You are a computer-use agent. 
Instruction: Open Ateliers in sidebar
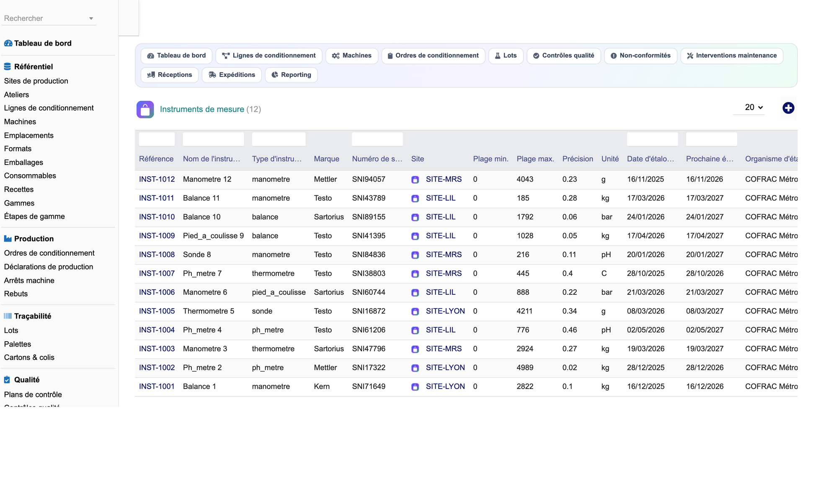coord(16,95)
